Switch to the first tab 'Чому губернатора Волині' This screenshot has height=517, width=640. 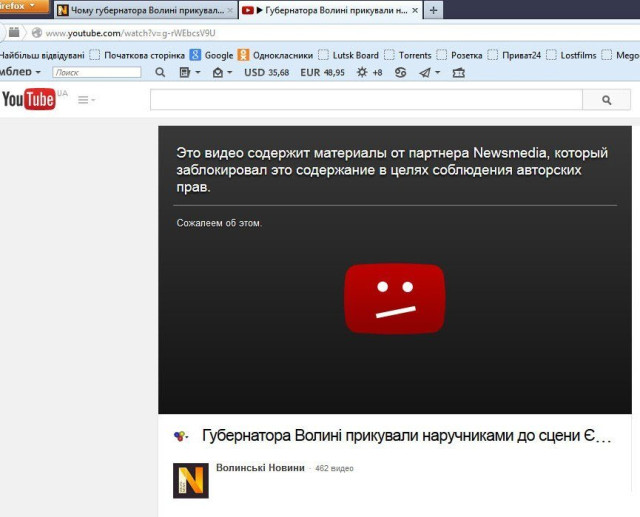[140, 10]
